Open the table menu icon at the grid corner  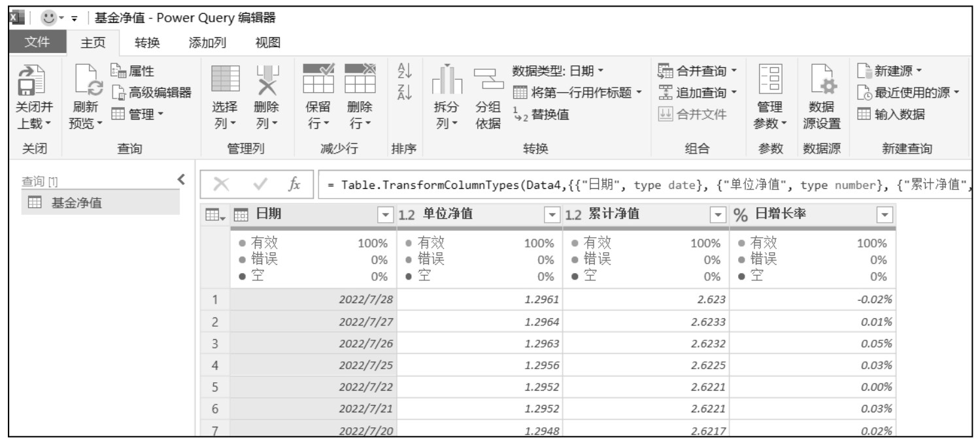pos(214,214)
